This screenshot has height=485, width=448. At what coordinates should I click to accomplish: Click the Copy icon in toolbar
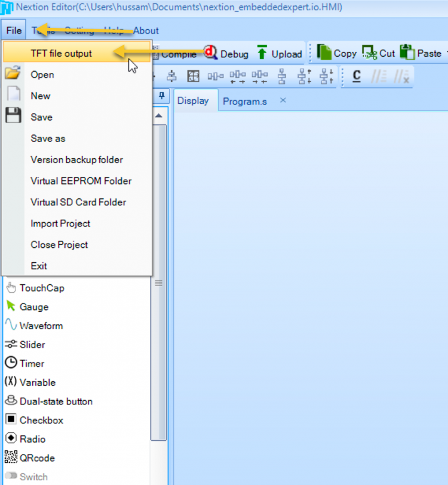[324, 53]
